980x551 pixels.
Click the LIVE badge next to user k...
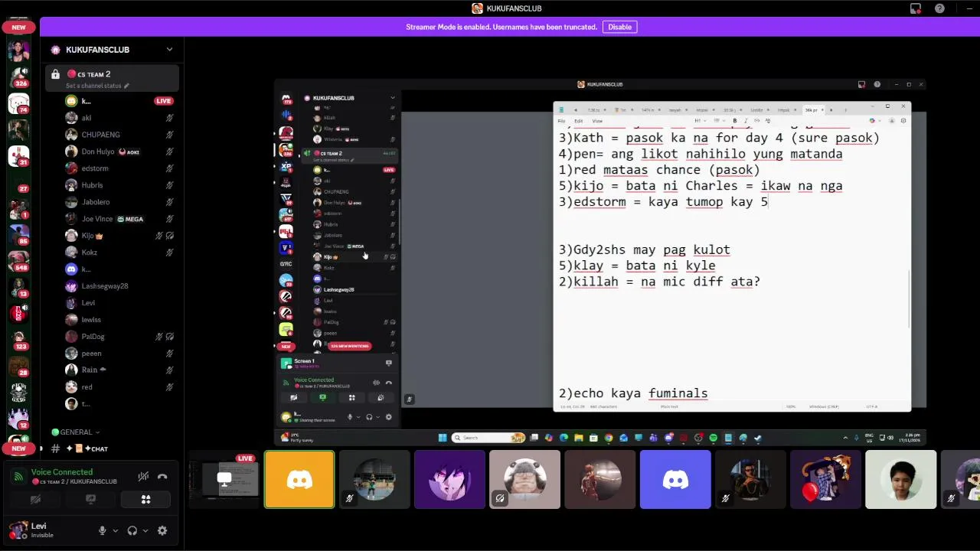[163, 101]
